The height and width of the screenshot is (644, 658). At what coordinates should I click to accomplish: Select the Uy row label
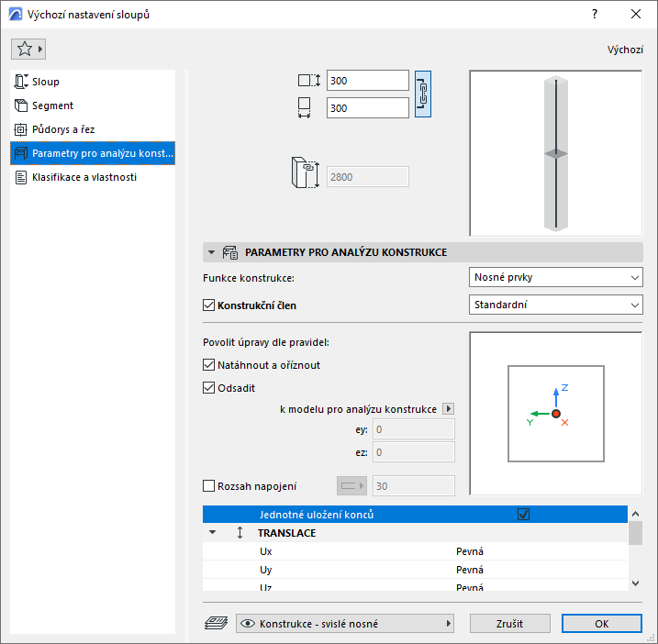(x=265, y=570)
